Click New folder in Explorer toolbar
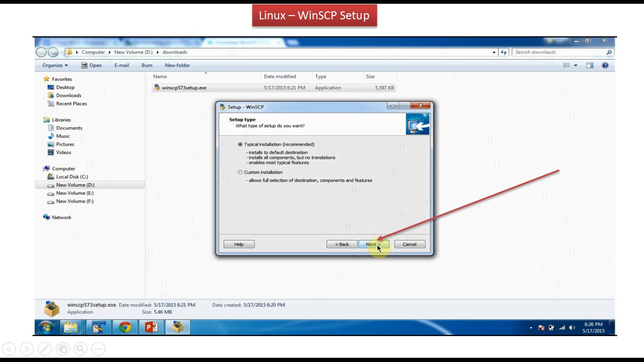This screenshot has height=362, width=644. [x=177, y=66]
